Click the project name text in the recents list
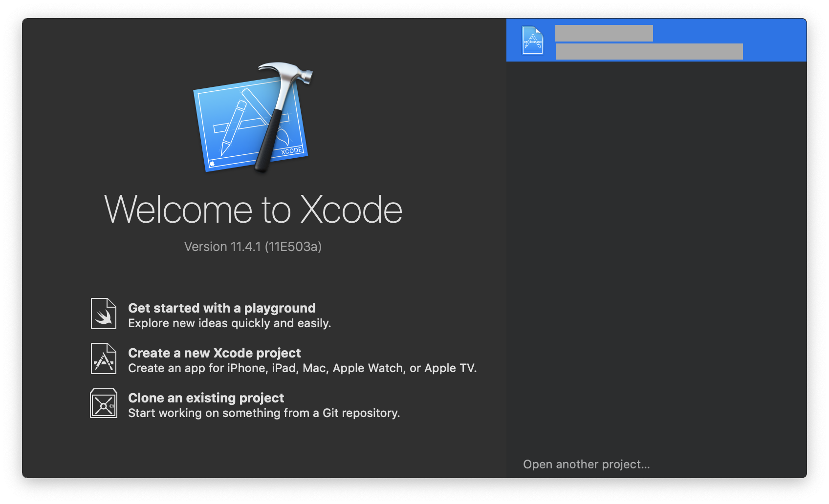Screen dimensions: 829x504 (x=604, y=33)
